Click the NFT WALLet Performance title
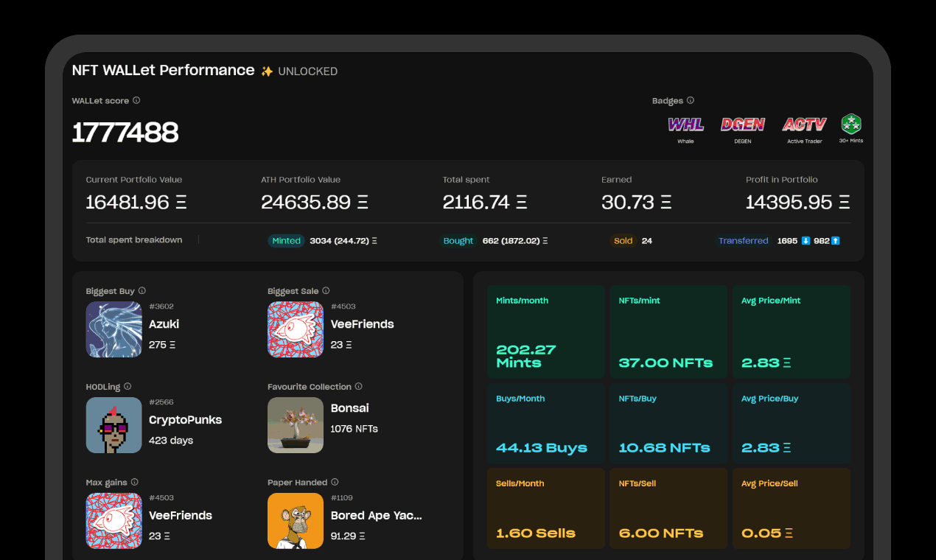This screenshot has width=936, height=560. (164, 70)
